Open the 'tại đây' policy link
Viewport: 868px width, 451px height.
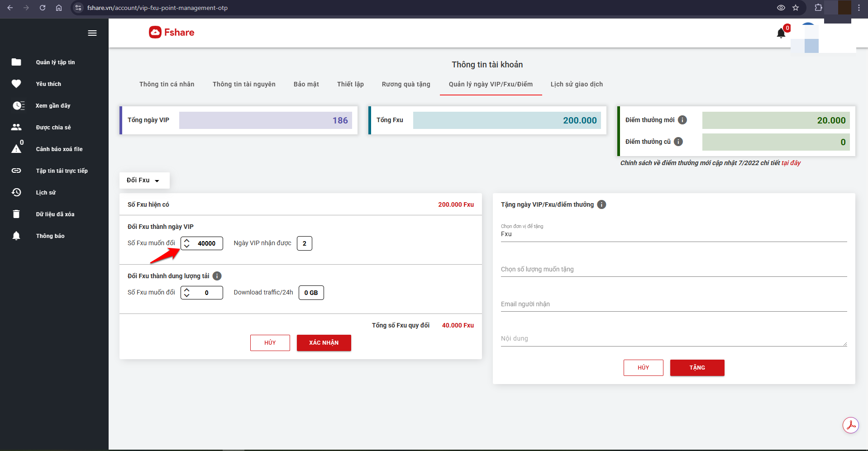pos(791,163)
